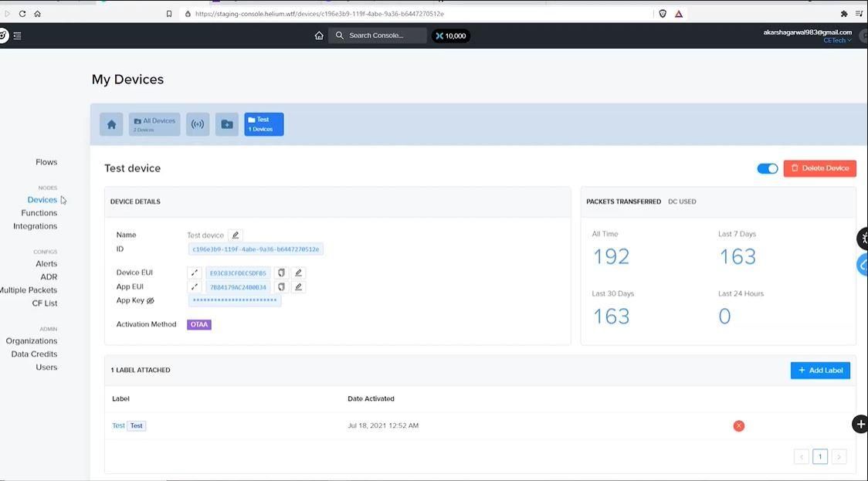Click the Delete Device button

820,168
